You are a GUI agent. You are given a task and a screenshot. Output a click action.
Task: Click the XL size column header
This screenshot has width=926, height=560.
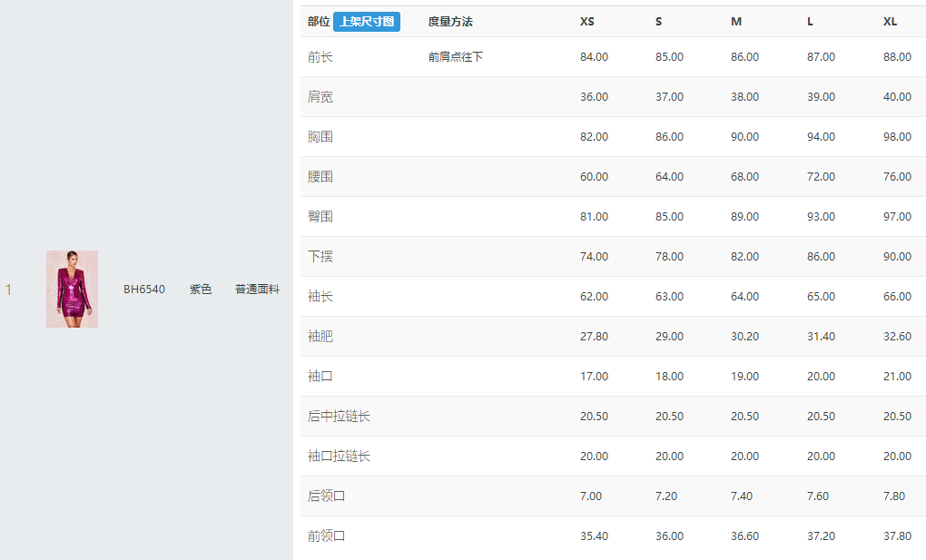(x=890, y=22)
